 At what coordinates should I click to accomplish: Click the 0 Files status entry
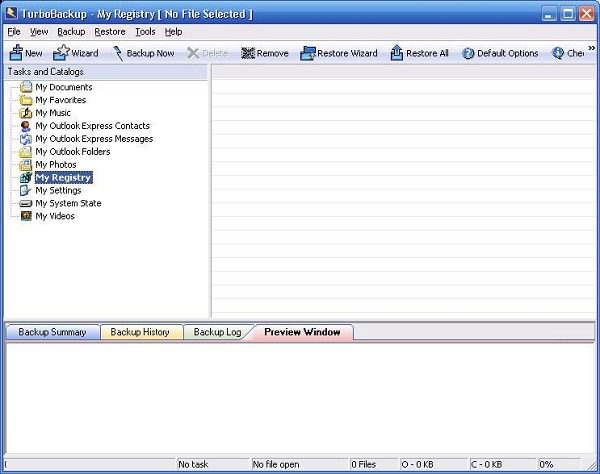click(374, 464)
